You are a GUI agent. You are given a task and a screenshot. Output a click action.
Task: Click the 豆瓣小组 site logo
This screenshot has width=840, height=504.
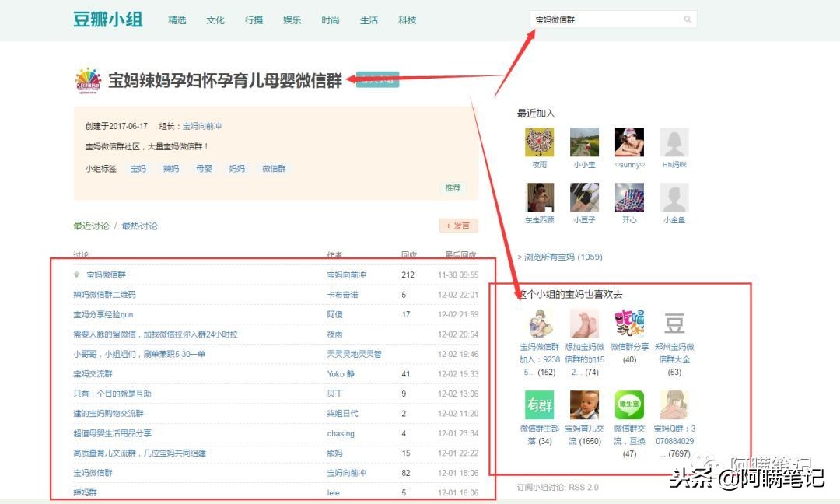coord(107,19)
